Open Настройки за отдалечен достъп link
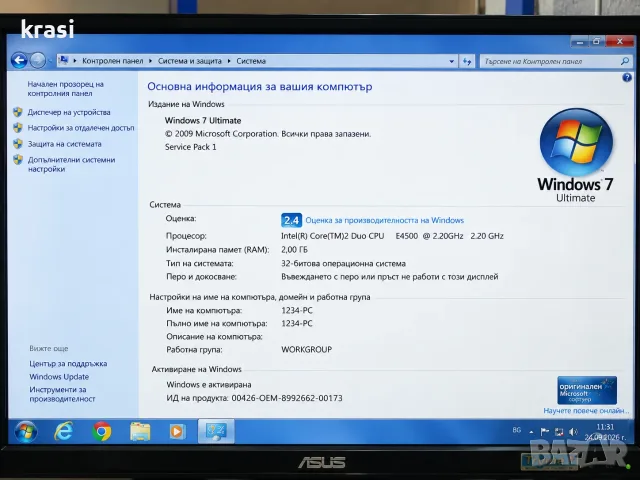The width and height of the screenshot is (640, 480). [81, 128]
